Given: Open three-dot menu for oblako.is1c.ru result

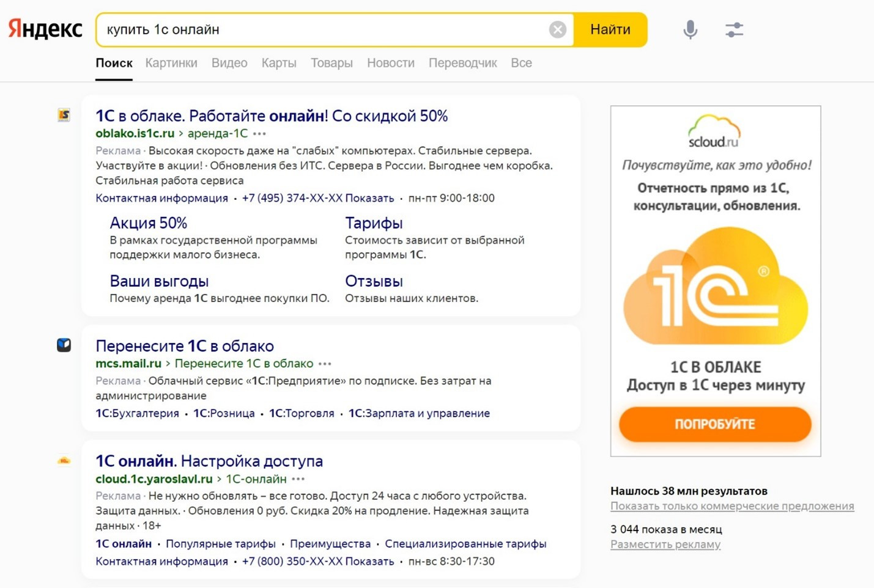Looking at the screenshot, I should click(260, 134).
